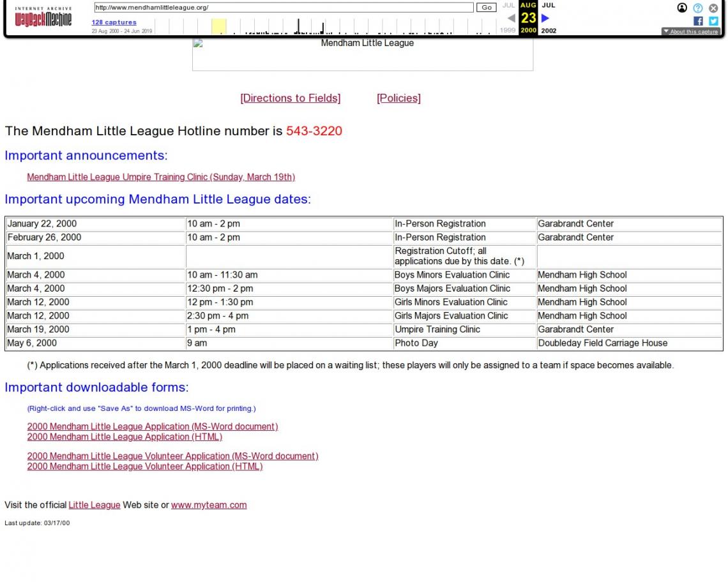This screenshot has width=728, height=582.
Task: Click Important announcements heading
Action: click(x=86, y=155)
